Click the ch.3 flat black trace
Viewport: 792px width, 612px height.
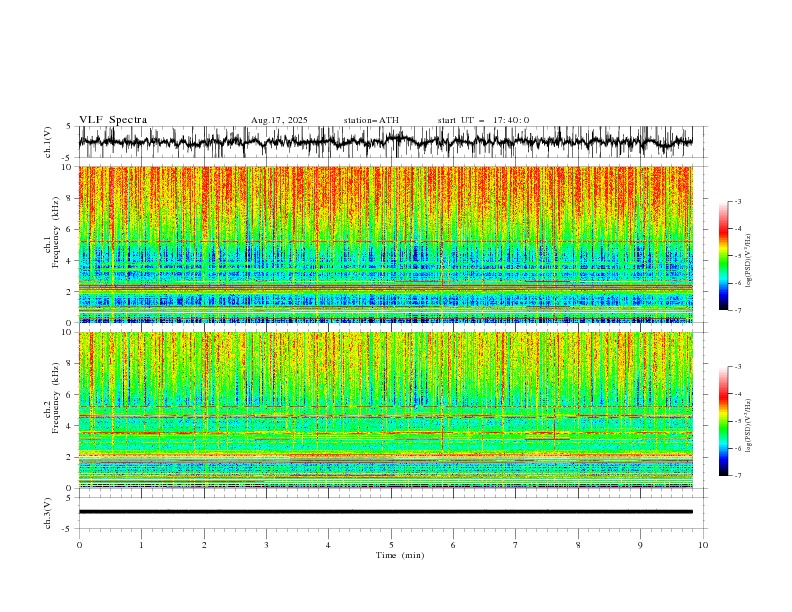pyautogui.click(x=385, y=512)
